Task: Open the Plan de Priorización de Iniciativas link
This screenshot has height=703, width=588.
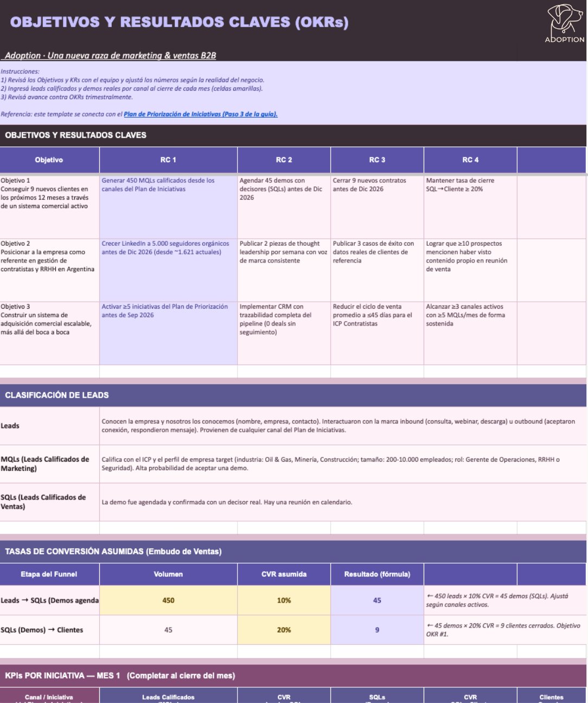Action: (x=201, y=114)
